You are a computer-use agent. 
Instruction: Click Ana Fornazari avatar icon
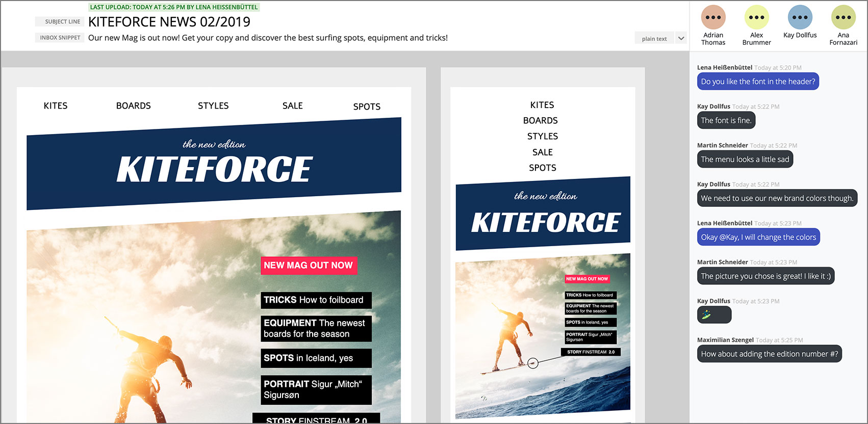coord(843,17)
